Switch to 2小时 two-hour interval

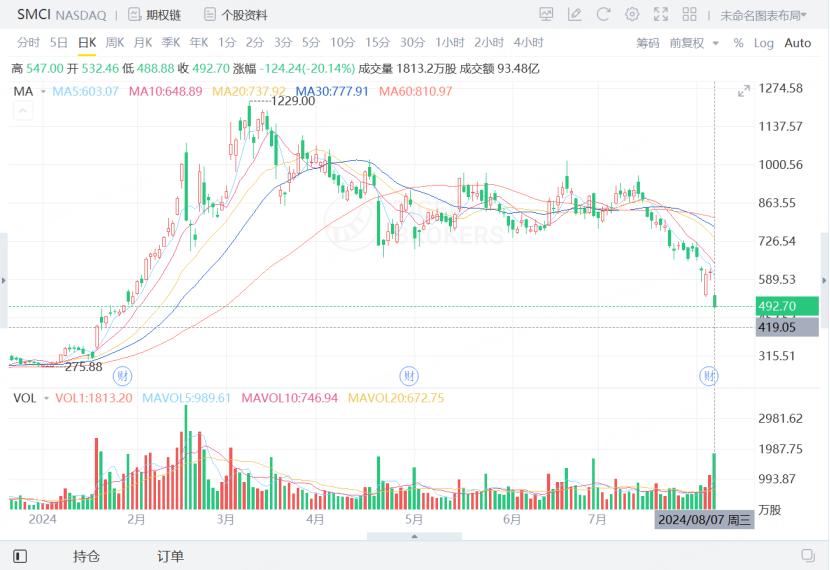click(x=489, y=42)
